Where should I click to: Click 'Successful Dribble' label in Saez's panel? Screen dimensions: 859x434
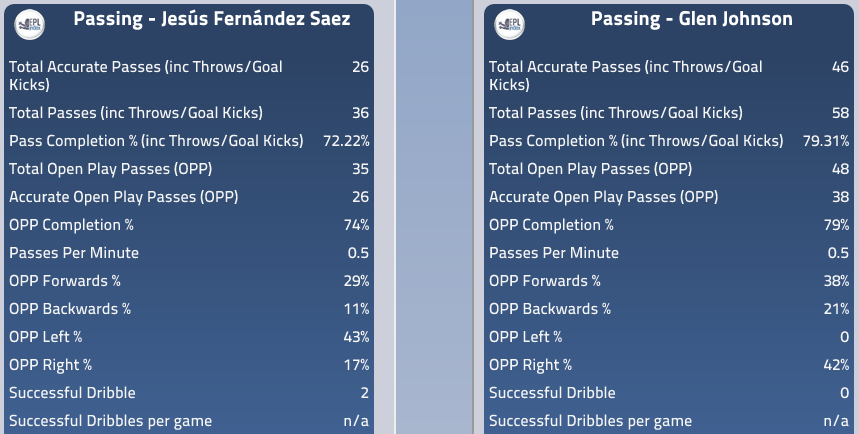pyautogui.click(x=72, y=393)
